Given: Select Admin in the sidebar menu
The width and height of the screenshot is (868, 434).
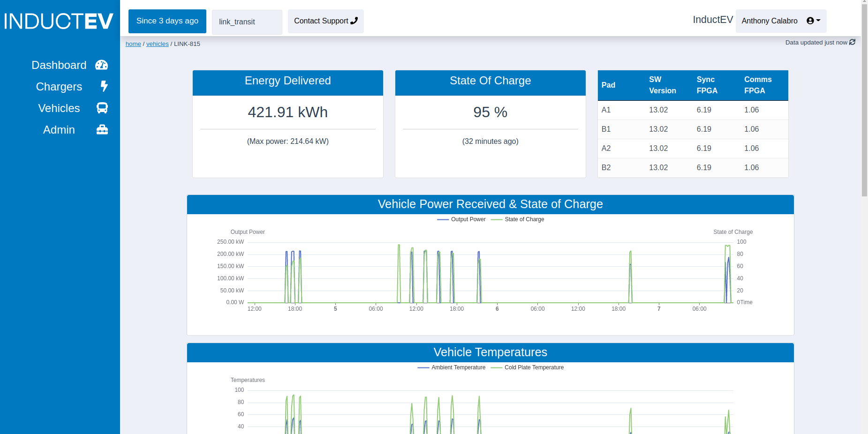Looking at the screenshot, I should tap(59, 130).
